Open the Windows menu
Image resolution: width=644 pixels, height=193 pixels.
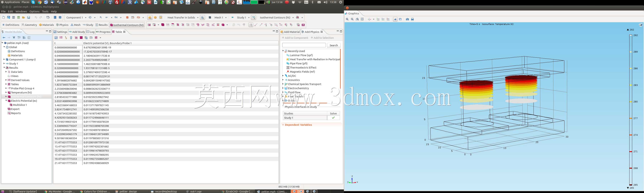pyautogui.click(x=21, y=11)
